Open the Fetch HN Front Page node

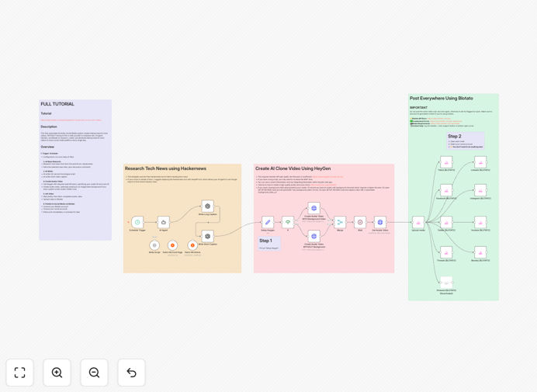pos(172,245)
